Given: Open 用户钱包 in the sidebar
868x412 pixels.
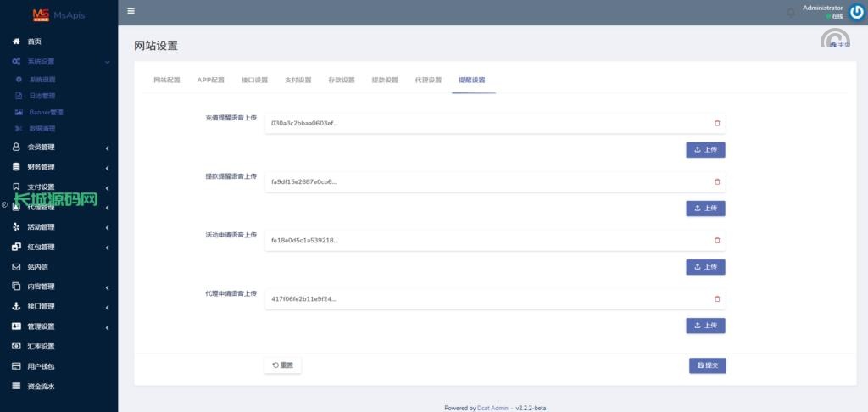Looking at the screenshot, I should (41, 366).
